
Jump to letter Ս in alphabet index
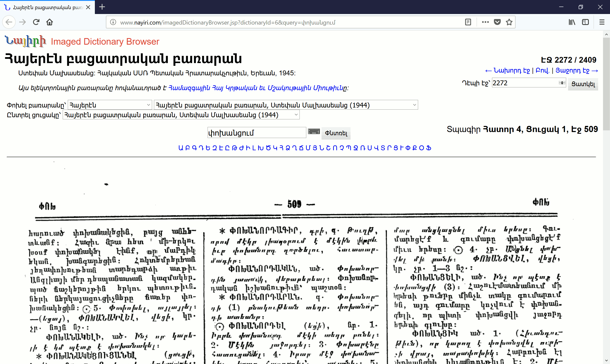tap(370, 148)
